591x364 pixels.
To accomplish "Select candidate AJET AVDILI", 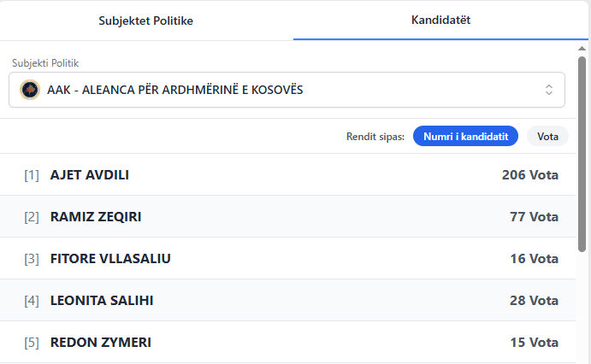I will tap(90, 175).
